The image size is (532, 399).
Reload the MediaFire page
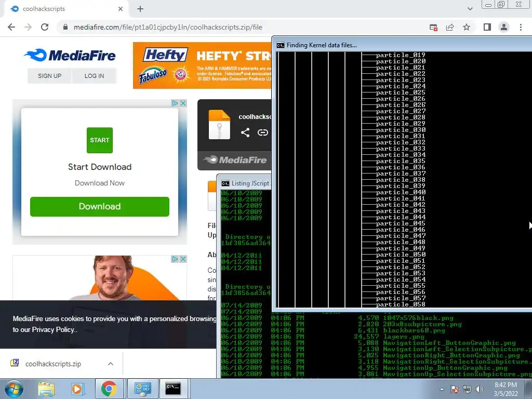click(x=45, y=27)
